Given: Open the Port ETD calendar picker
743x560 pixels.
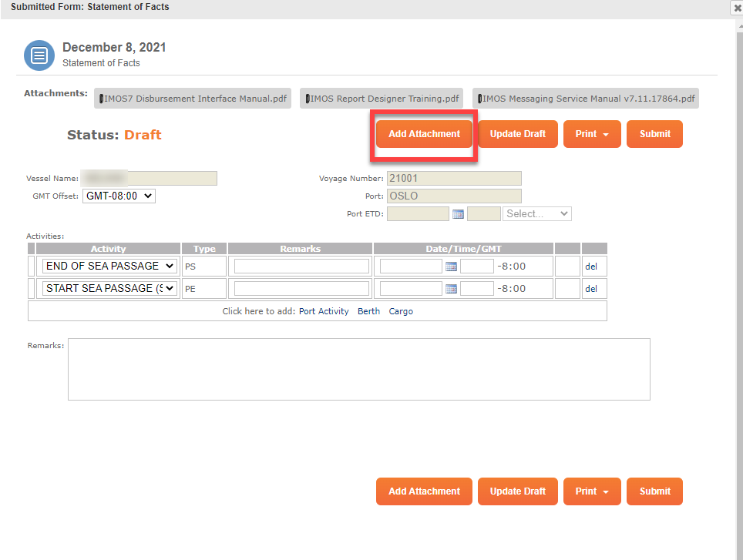Looking at the screenshot, I should (x=458, y=213).
